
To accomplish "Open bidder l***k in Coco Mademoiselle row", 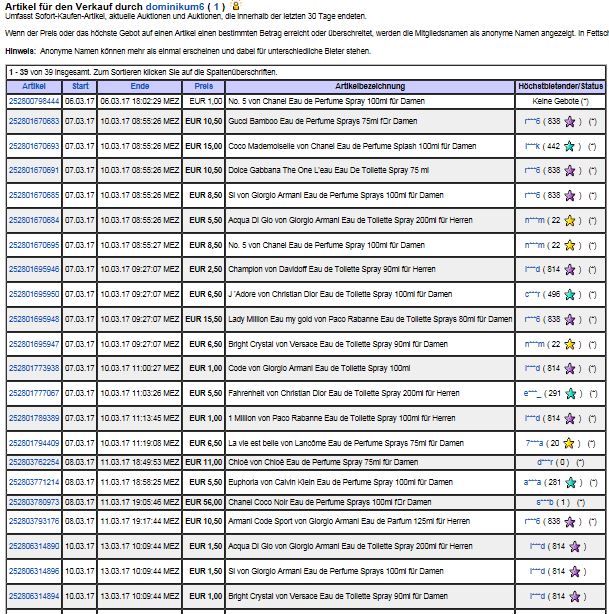I will (533, 146).
